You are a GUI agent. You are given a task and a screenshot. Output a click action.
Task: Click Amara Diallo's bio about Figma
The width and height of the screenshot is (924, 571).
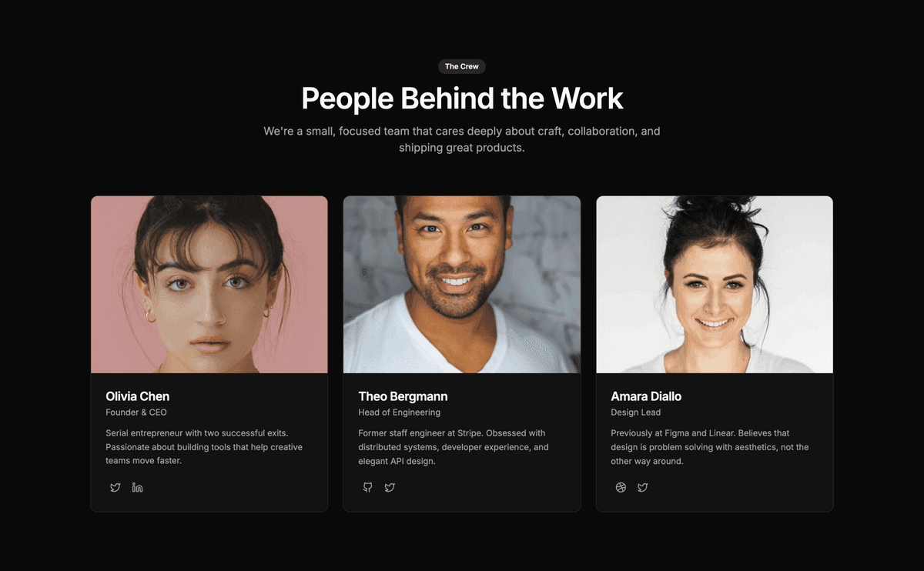click(x=710, y=447)
